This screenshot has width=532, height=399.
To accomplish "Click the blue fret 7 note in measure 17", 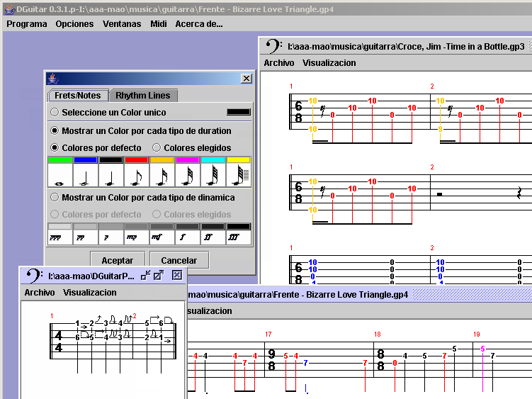I will tap(305, 363).
